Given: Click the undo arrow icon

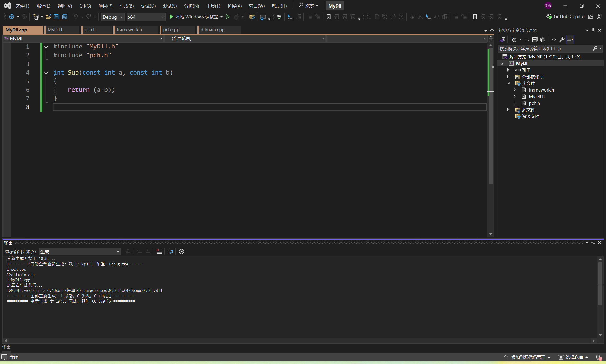Looking at the screenshot, I should (76, 17).
